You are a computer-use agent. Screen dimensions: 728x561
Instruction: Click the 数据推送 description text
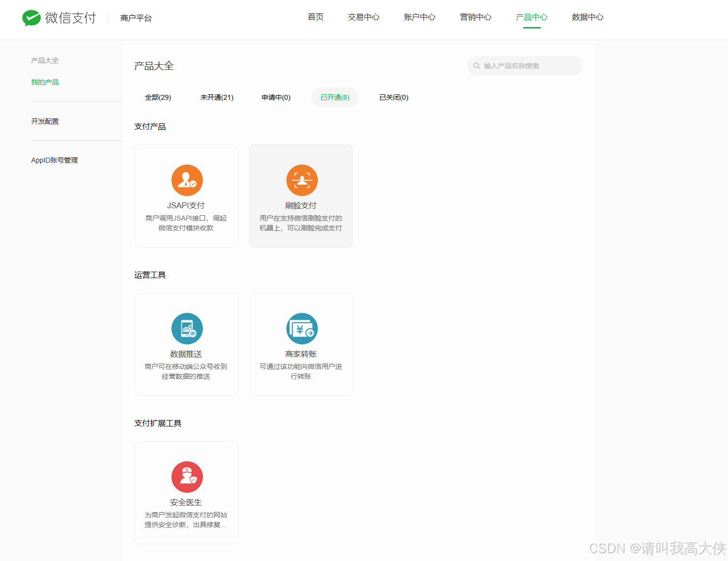(186, 371)
